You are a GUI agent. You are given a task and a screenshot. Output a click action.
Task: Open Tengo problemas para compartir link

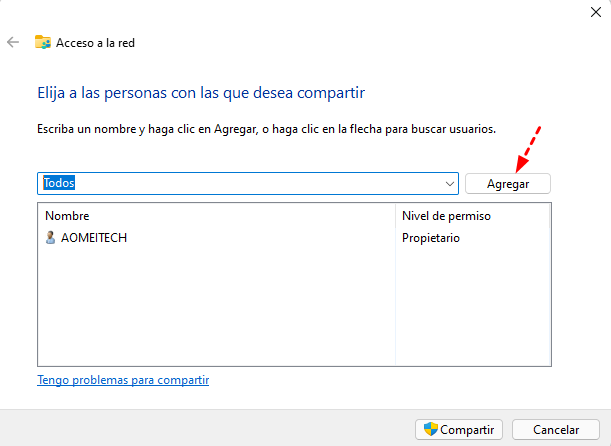[x=123, y=380]
